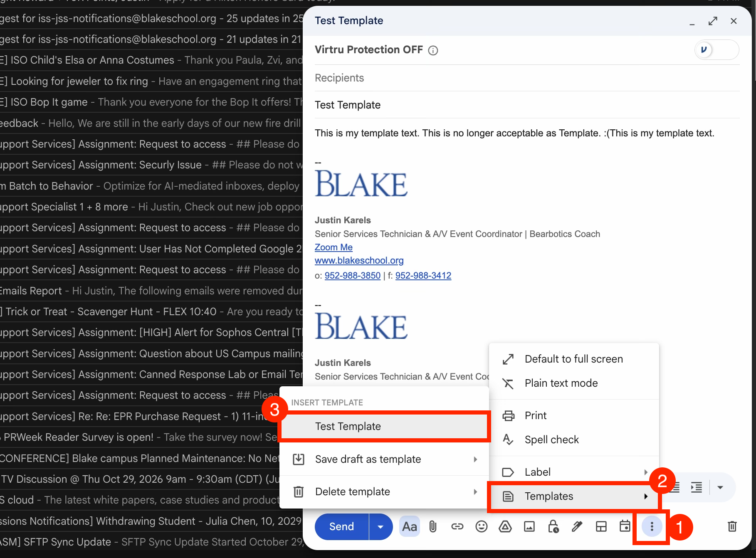The width and height of the screenshot is (756, 558).
Task: Open Looking for jeweler to fix ring email
Action: click(151, 81)
